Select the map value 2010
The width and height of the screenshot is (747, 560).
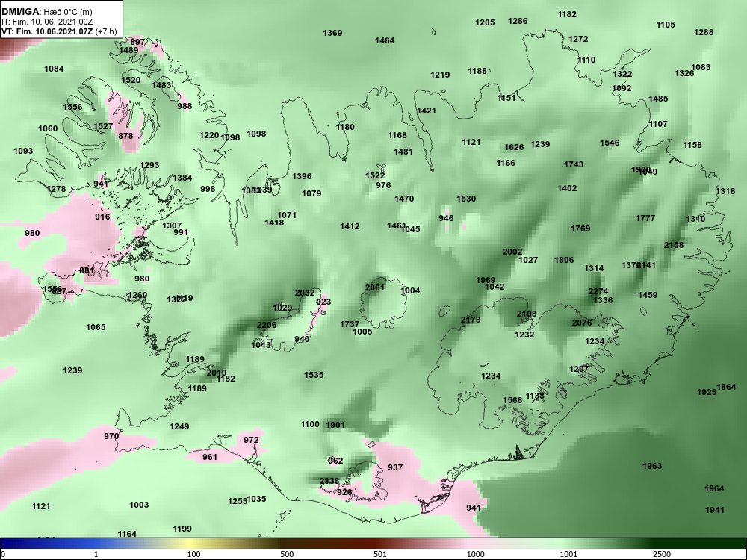[x=217, y=373]
